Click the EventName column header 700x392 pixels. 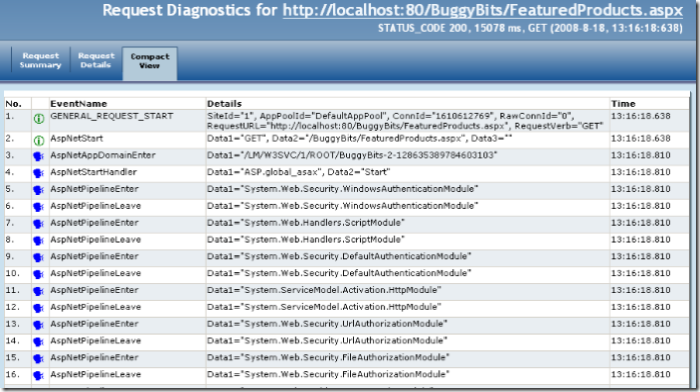click(79, 104)
